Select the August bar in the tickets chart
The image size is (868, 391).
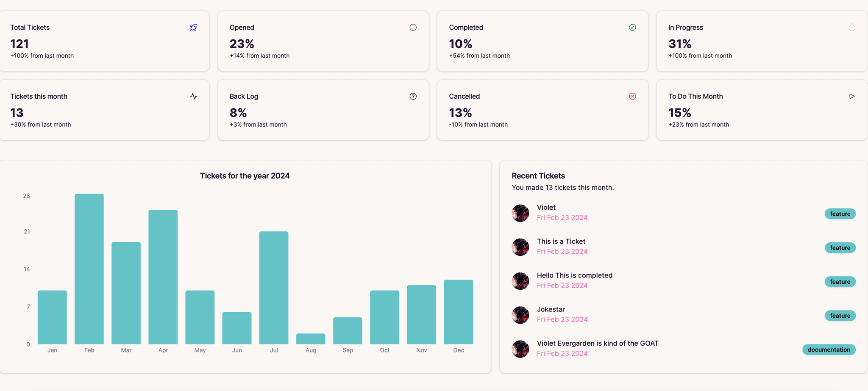(311, 339)
